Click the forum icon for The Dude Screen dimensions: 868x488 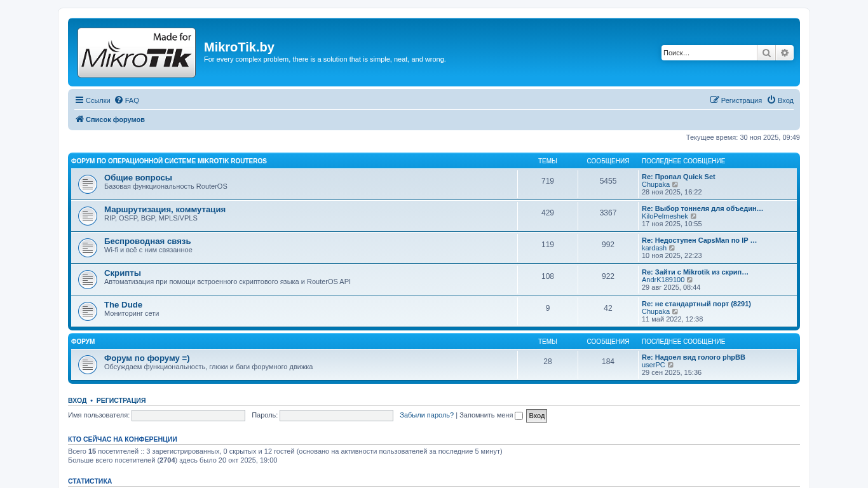(x=88, y=311)
